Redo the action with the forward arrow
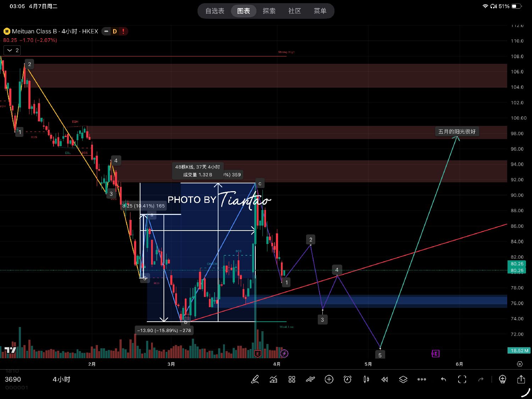 pyautogui.click(x=481, y=379)
